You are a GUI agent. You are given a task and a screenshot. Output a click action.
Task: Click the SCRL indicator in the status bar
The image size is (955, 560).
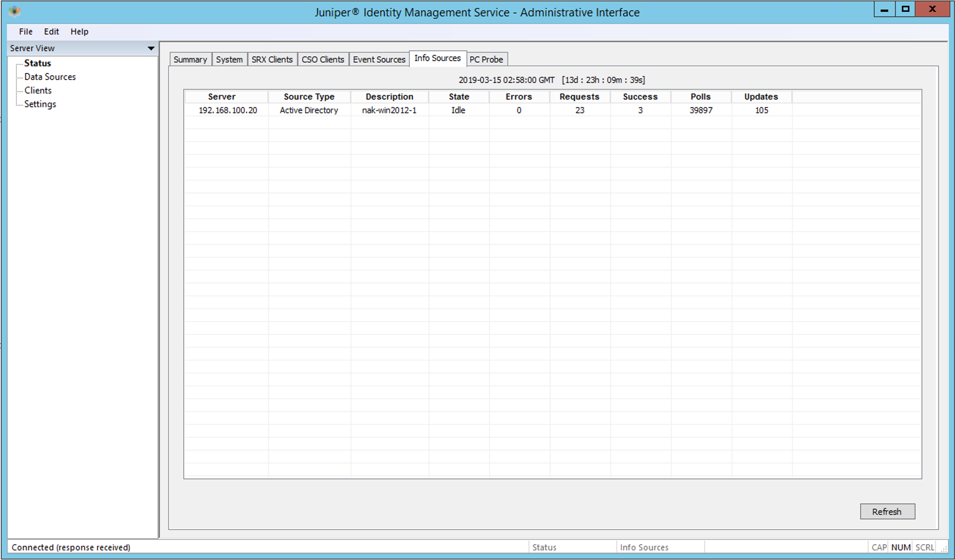pyautogui.click(x=925, y=547)
